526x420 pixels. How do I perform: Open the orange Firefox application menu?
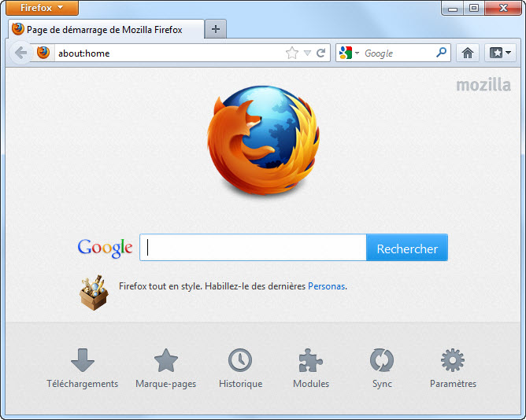(42, 8)
